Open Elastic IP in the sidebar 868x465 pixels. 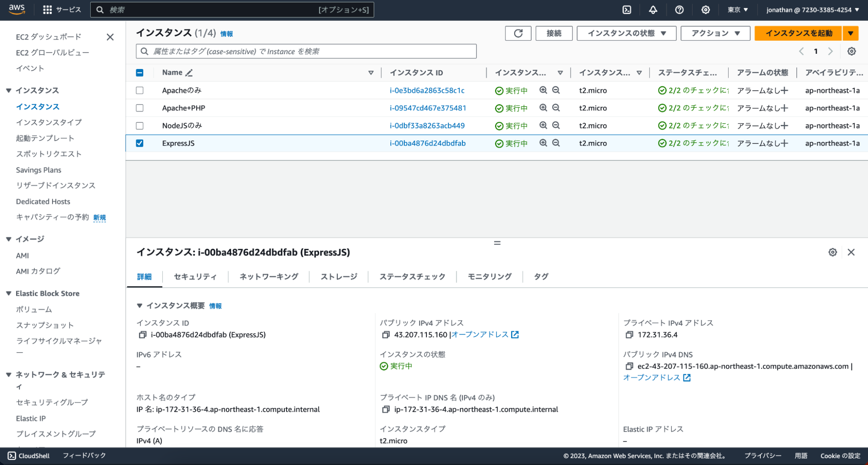(x=31, y=419)
